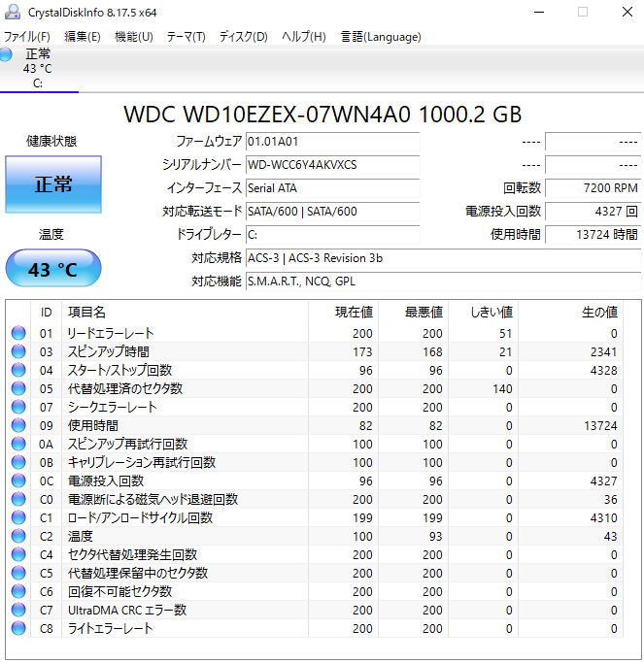
Task: Click status icon of シークエラーレート row
Action: (x=18, y=407)
